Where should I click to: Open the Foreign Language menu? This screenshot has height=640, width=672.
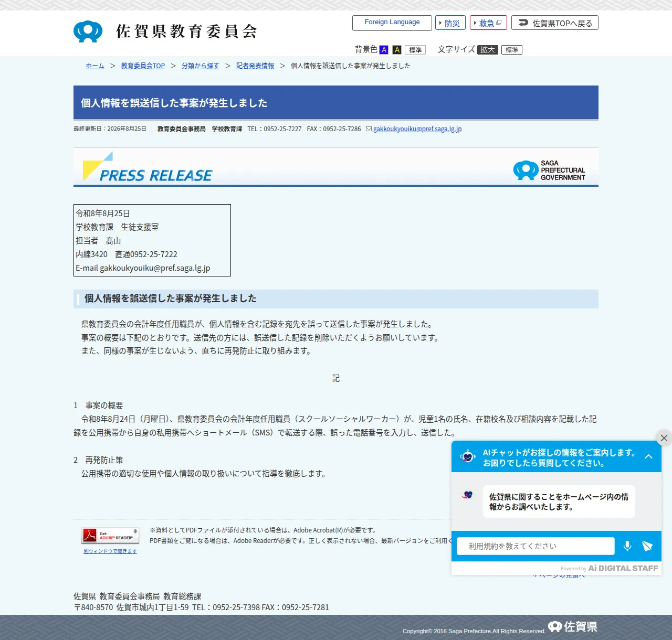pyautogui.click(x=392, y=23)
